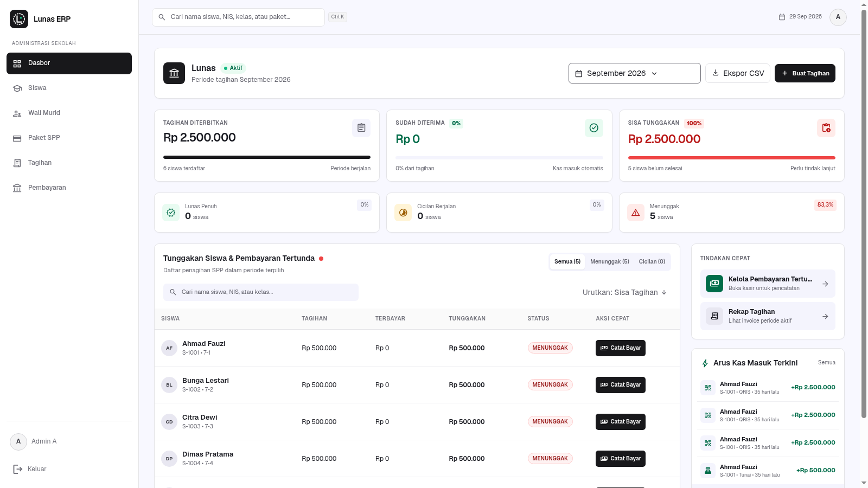This screenshot has width=868, height=488.
Task: Click Catat Bayar for Ahmad Fauzi
Action: coord(621,348)
